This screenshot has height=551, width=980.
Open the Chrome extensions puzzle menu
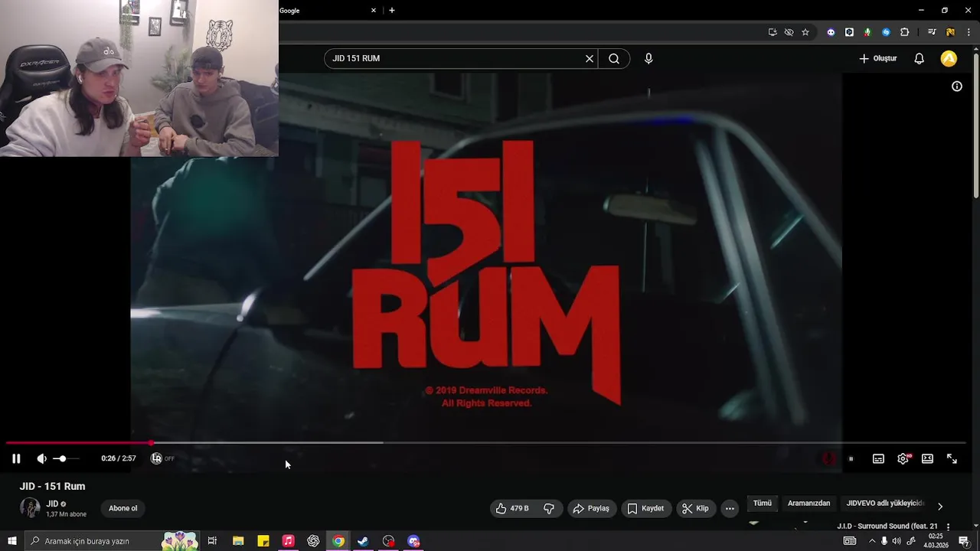(904, 32)
